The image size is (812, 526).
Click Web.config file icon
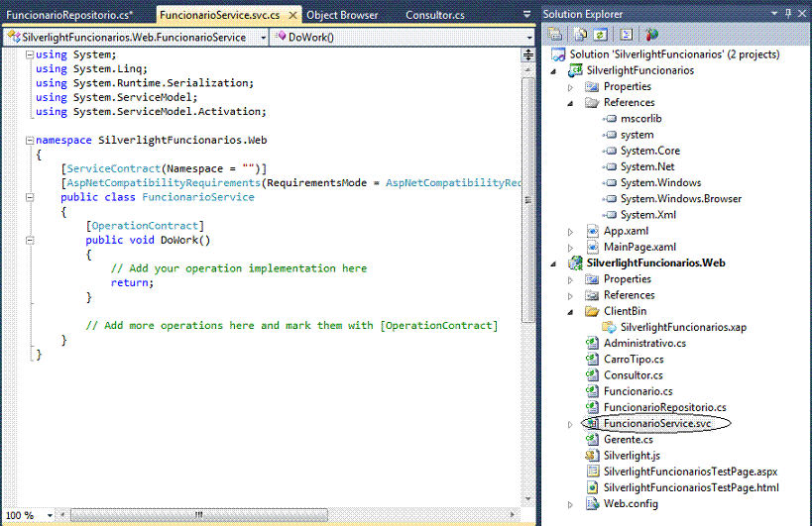593,503
